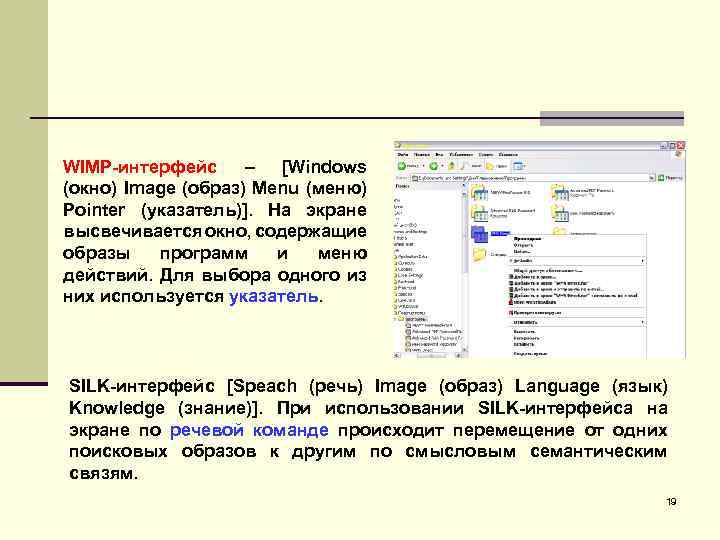Click the blue word 'указатель' on the slide
Image resolution: width=720 pixels, height=540 pixels.
(273, 297)
